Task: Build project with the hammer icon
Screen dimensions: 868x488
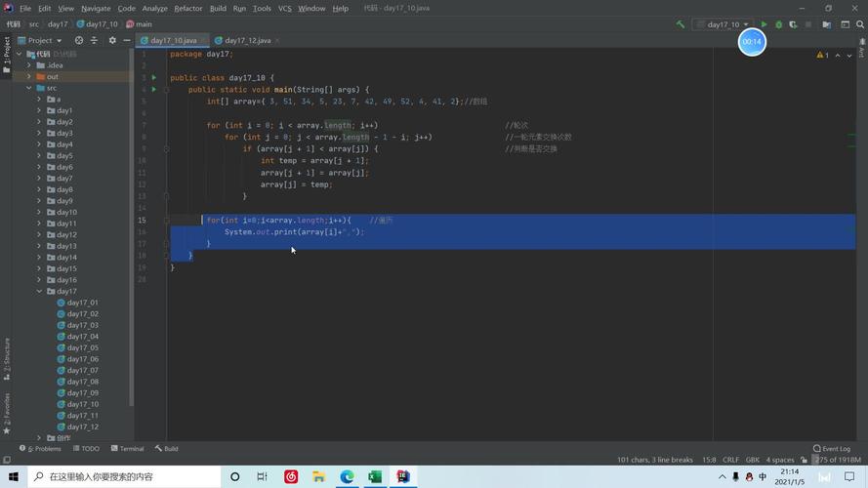Action: pos(681,24)
